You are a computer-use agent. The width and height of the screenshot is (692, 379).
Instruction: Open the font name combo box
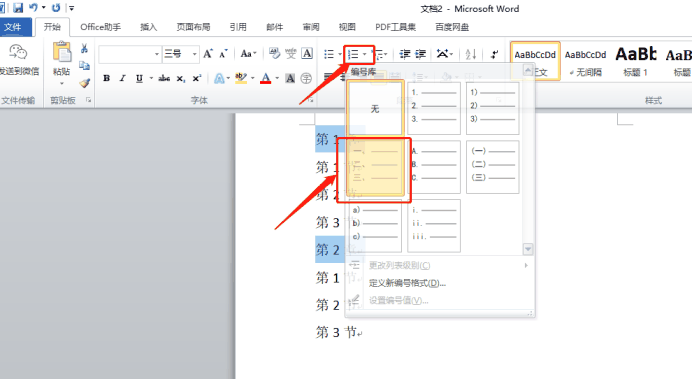[130, 54]
